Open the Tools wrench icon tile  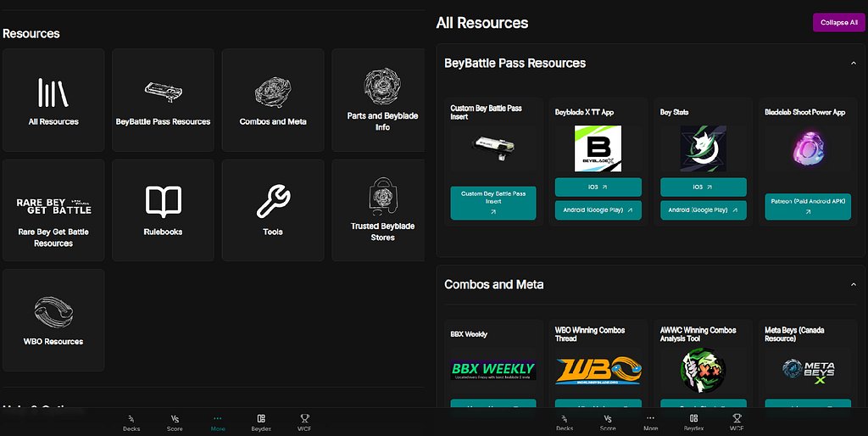(x=273, y=201)
